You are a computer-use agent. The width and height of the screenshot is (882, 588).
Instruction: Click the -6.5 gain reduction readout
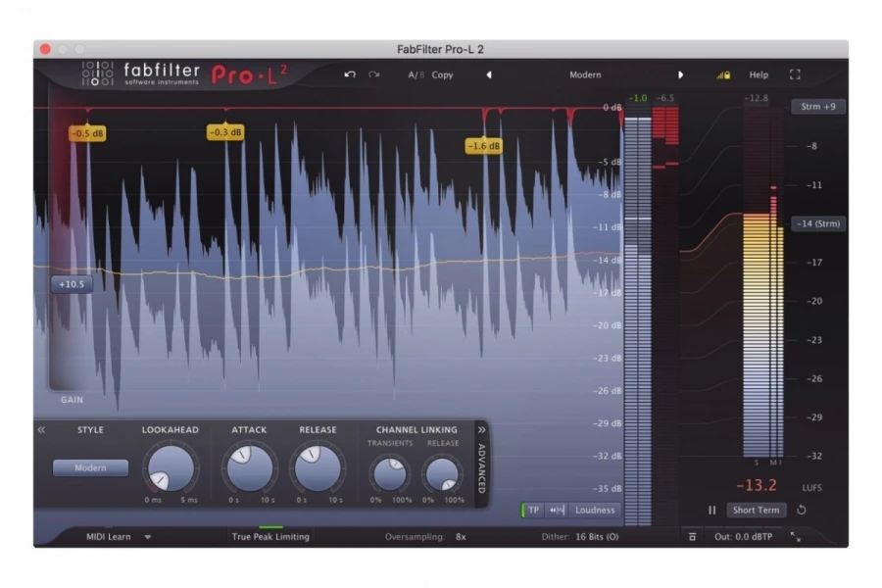664,98
